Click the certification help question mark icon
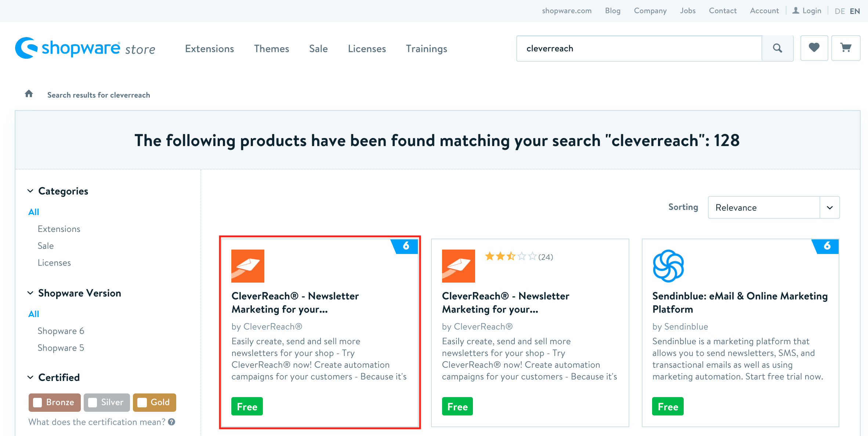Screen dimensions: 868x436 [171, 422]
